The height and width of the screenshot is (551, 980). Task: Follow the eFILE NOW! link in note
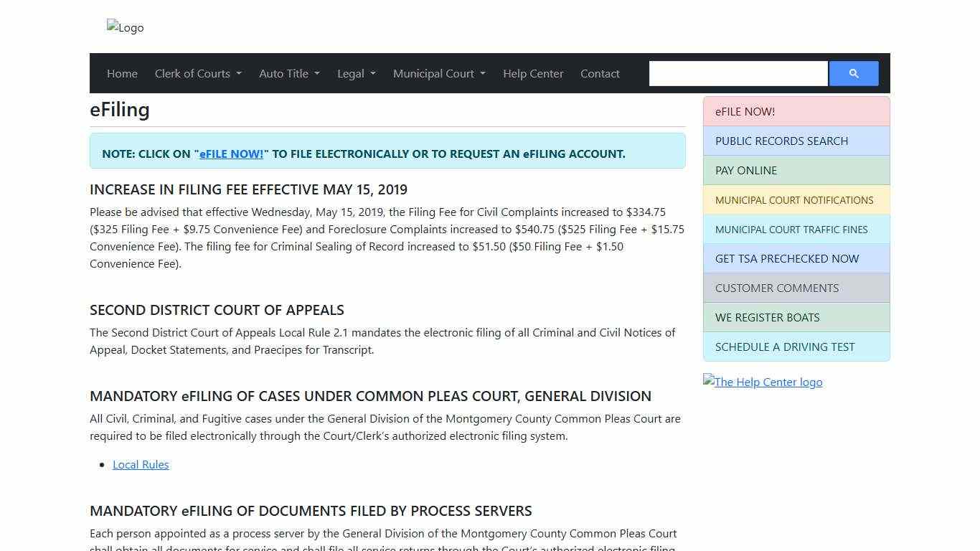pos(231,154)
